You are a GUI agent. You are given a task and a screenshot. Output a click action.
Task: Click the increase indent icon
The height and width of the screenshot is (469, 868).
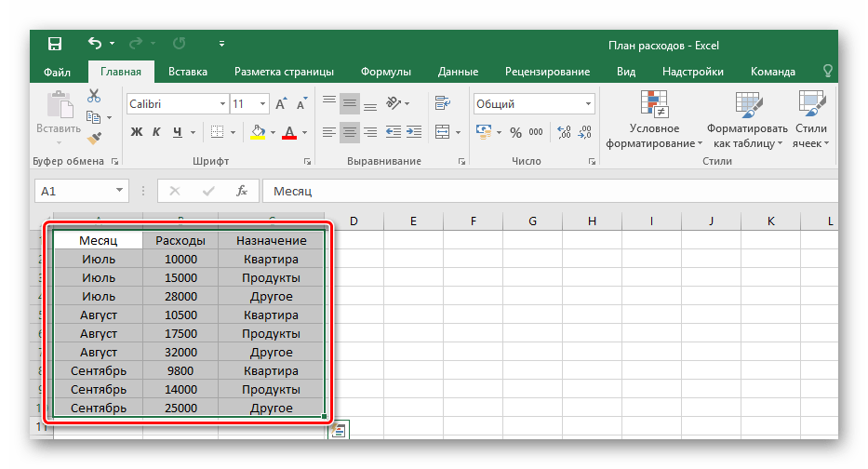click(x=416, y=132)
